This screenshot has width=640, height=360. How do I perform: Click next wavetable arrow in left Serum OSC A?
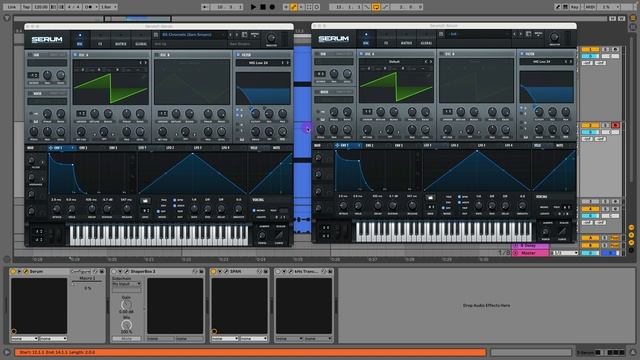pyautogui.click(x=145, y=63)
